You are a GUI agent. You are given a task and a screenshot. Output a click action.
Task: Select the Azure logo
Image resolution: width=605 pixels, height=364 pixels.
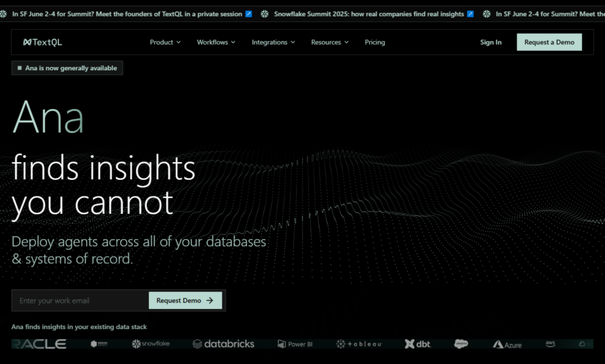(507, 344)
